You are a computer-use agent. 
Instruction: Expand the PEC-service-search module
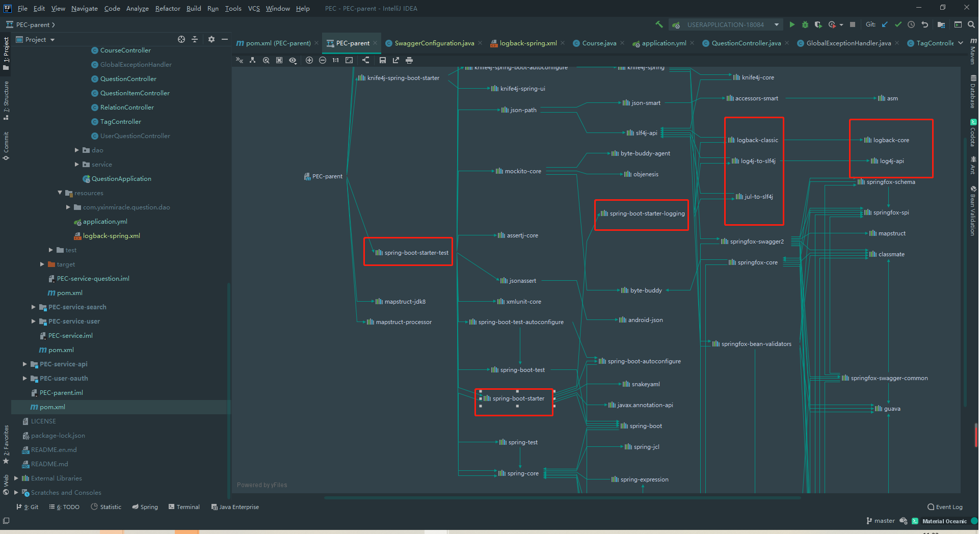[x=34, y=307]
